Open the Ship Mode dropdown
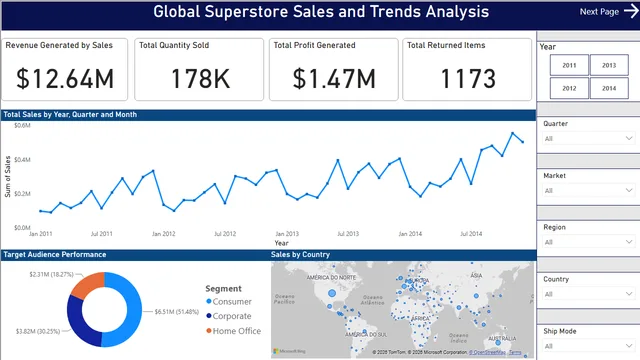This screenshot has height=360, width=640. point(588,346)
